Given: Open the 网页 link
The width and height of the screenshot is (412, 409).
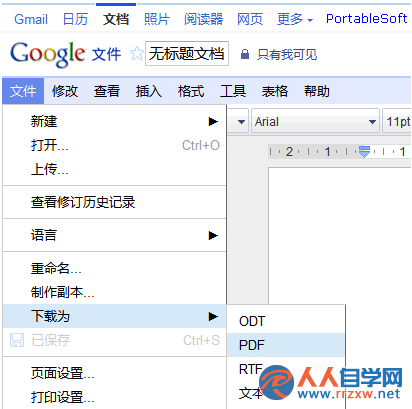Looking at the screenshot, I should (250, 19).
